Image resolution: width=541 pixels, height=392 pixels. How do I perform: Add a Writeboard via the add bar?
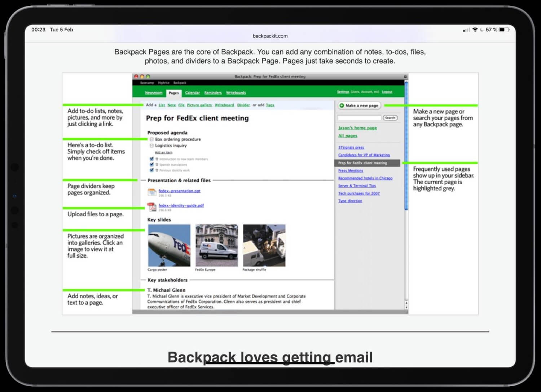click(224, 105)
